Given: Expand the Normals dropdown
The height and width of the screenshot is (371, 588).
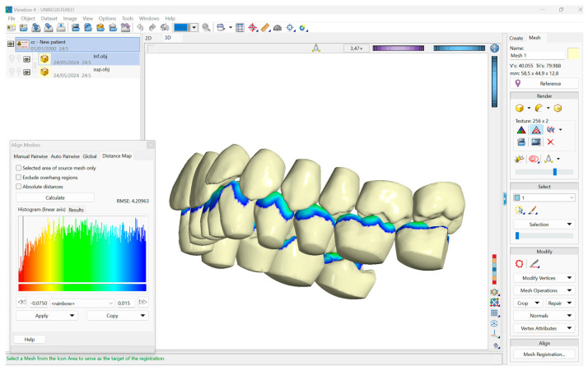Looking at the screenshot, I should click(544, 316).
